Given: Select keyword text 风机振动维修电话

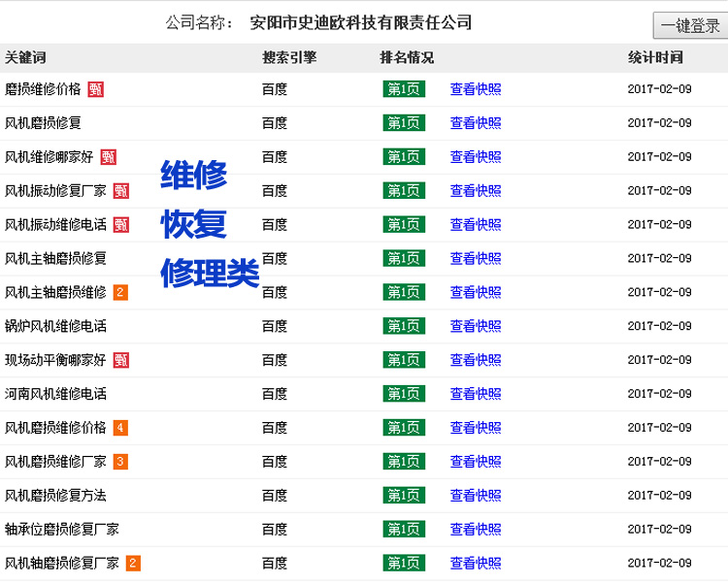Looking at the screenshot, I should (55, 224).
